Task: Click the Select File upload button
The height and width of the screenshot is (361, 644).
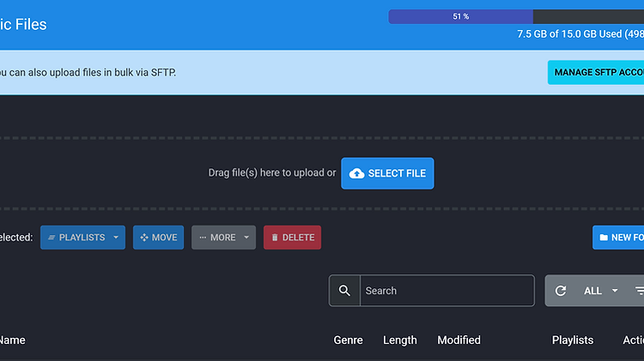Action: pos(387,173)
